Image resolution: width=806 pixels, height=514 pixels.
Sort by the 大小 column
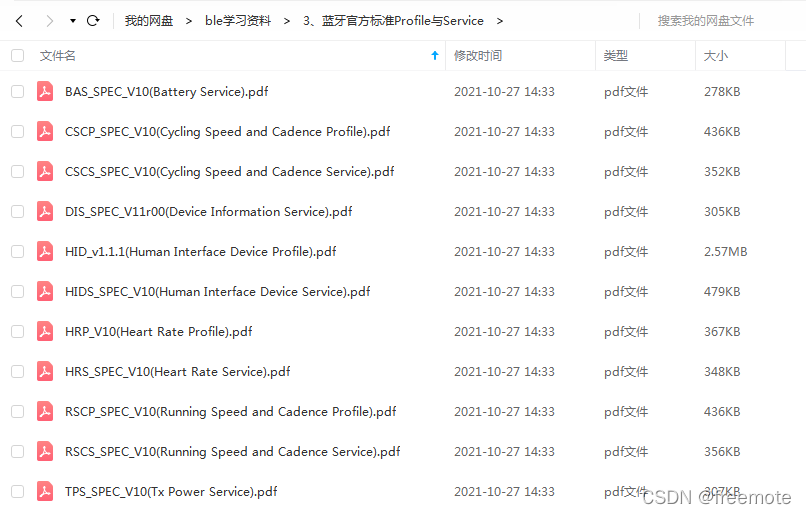coord(716,56)
